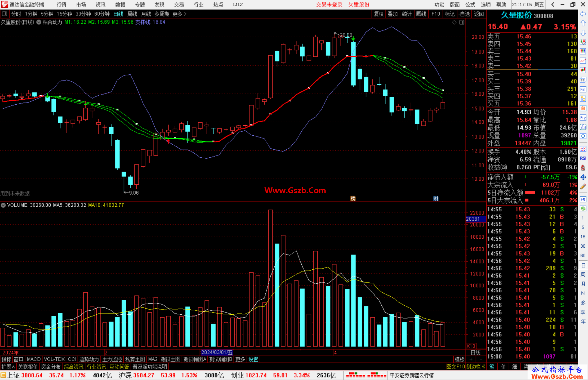The width and height of the screenshot is (588, 380).
Task: Click the multi-window overlap sidebar icon
Action: pos(583,80)
